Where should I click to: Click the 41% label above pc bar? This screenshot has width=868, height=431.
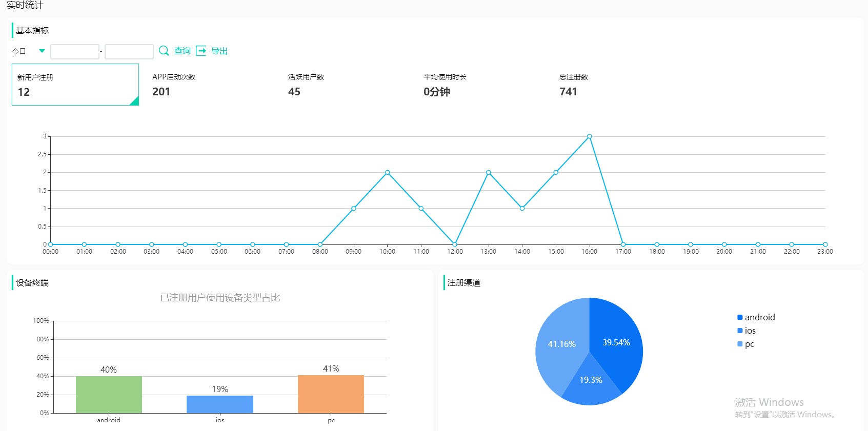[x=331, y=368]
